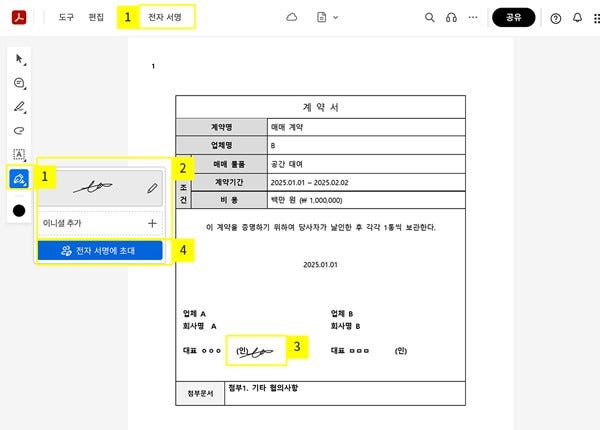
Task: Open the more options ellipsis
Action: pyautogui.click(x=473, y=17)
